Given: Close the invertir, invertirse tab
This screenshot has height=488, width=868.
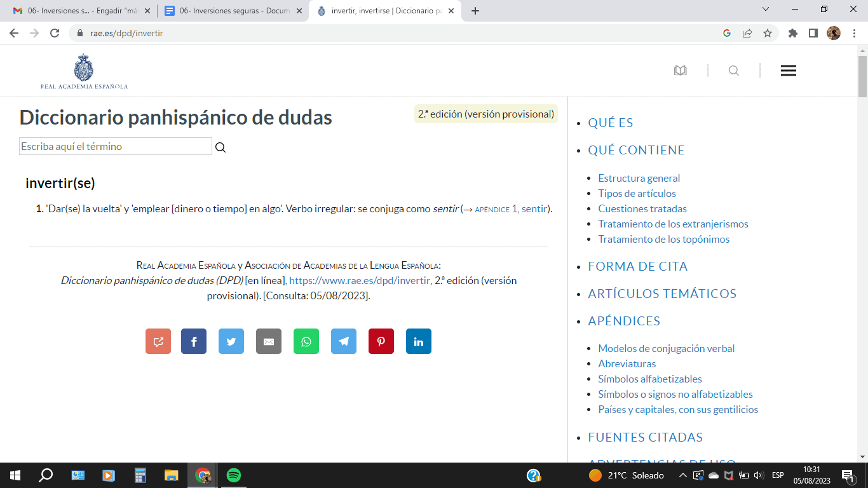Looking at the screenshot, I should pyautogui.click(x=451, y=11).
